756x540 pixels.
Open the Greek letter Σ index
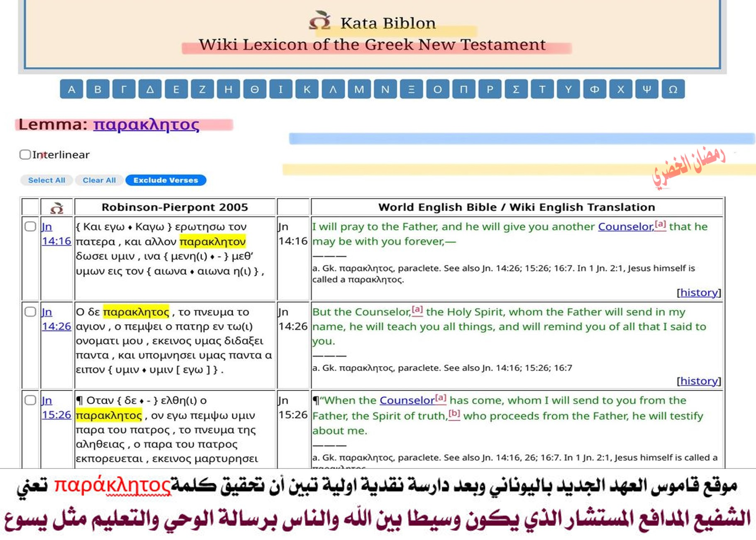click(516, 89)
